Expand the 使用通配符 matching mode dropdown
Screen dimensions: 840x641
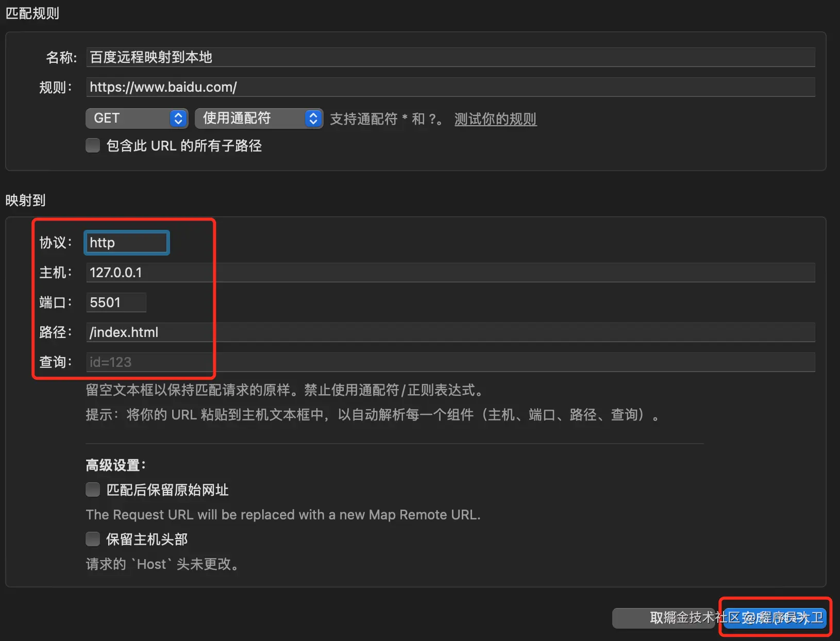pyautogui.click(x=259, y=119)
